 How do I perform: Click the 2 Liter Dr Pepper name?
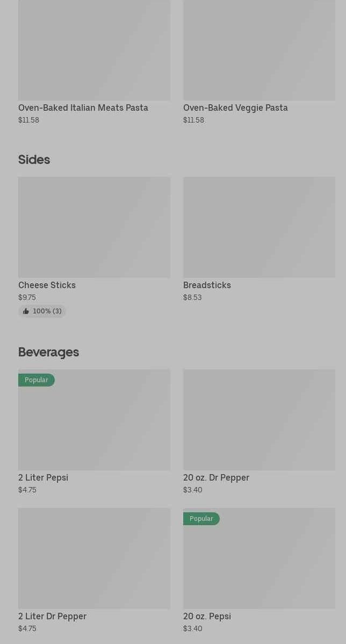coord(52,616)
